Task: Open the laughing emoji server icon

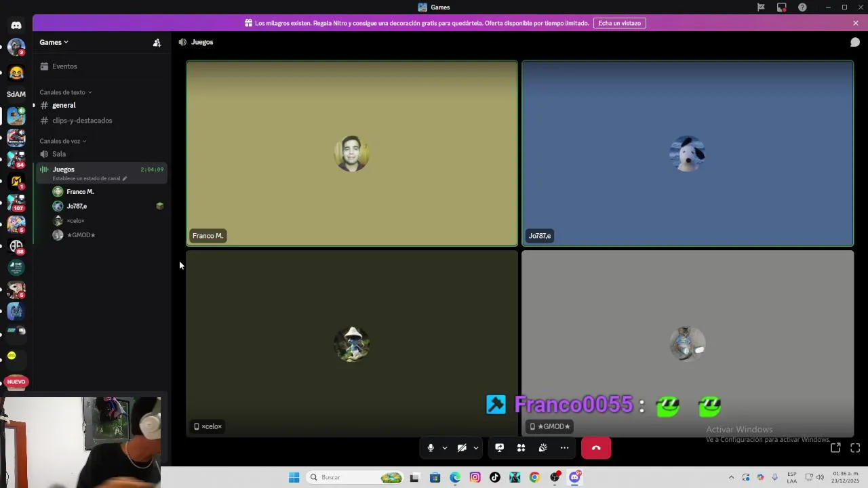Action: tap(16, 73)
